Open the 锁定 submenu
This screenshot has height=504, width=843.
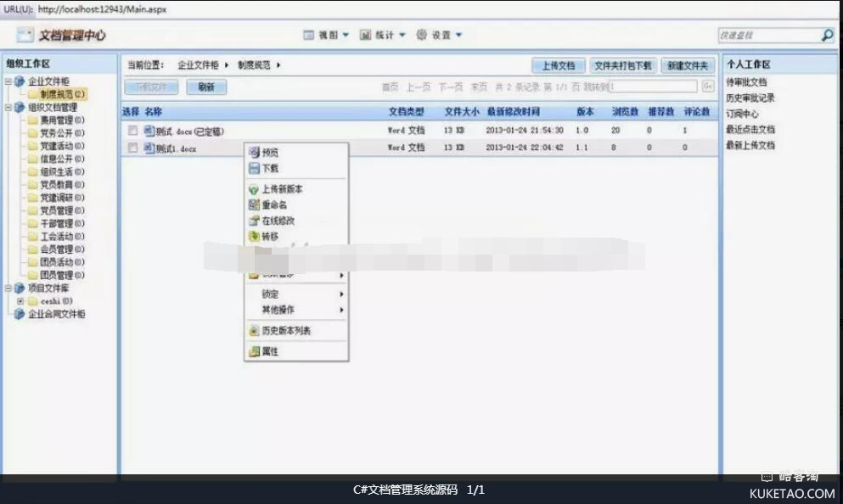click(x=296, y=294)
